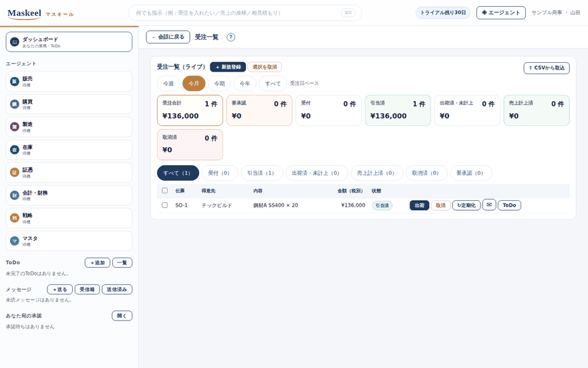Switch to the 引当済 (1) status tab
Screen dimensions: 588x368
tap(261, 173)
